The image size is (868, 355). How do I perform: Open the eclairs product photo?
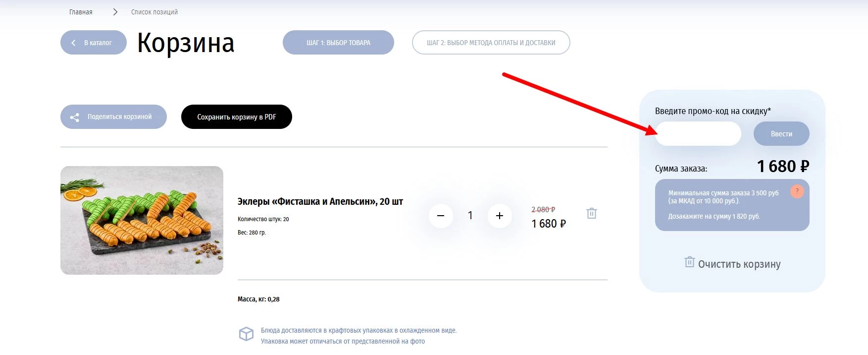click(142, 220)
